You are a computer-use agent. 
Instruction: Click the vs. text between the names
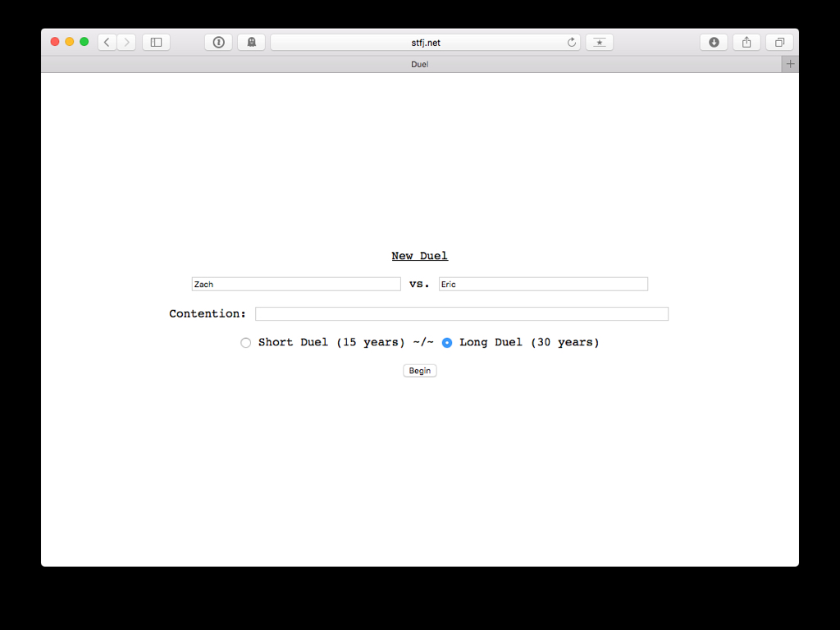click(x=419, y=284)
